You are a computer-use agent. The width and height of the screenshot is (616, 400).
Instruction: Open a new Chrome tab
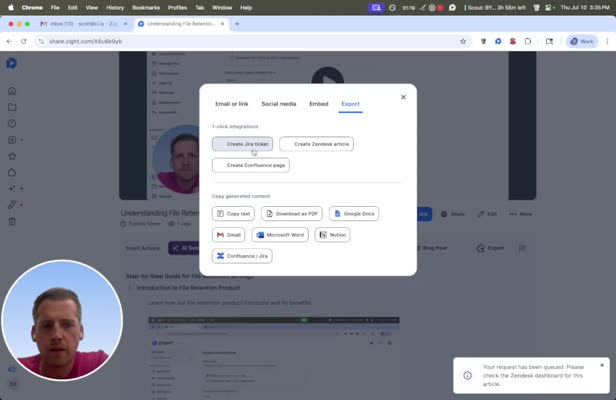[x=237, y=24]
